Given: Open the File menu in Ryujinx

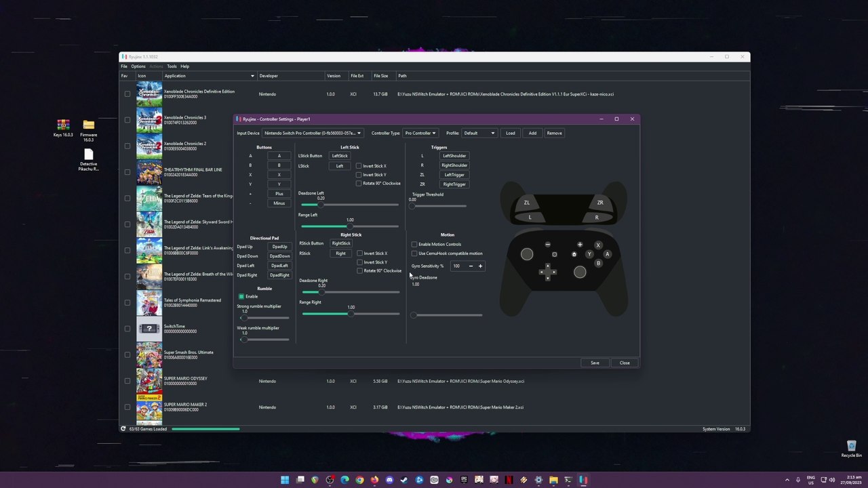Looking at the screenshot, I should coord(124,66).
